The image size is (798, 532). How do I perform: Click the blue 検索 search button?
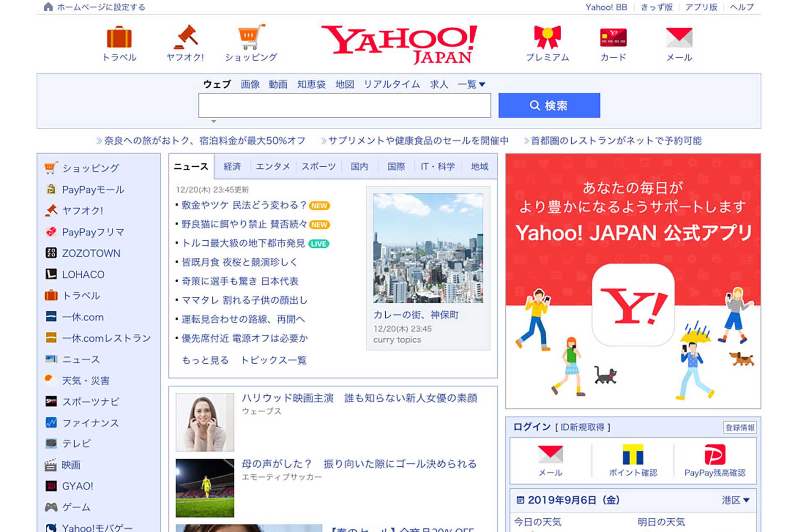[x=549, y=105]
